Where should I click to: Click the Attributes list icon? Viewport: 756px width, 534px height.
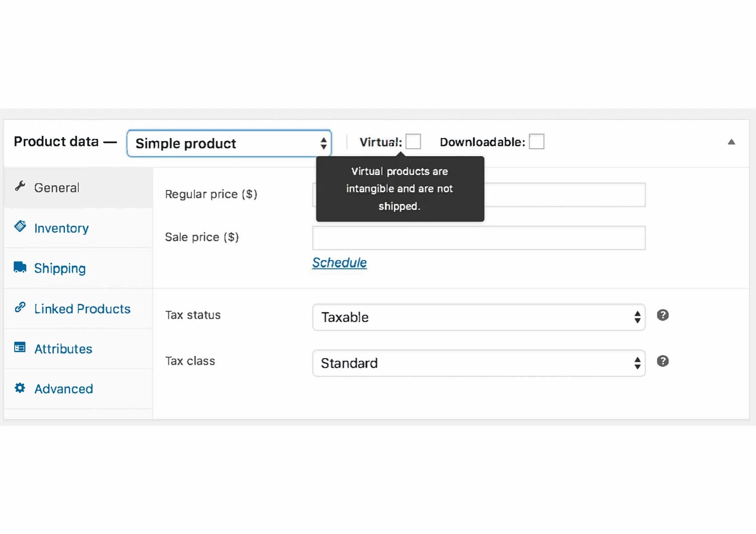coord(20,348)
